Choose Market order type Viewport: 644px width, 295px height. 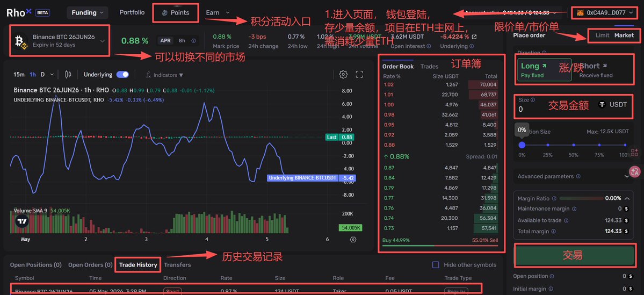point(624,35)
